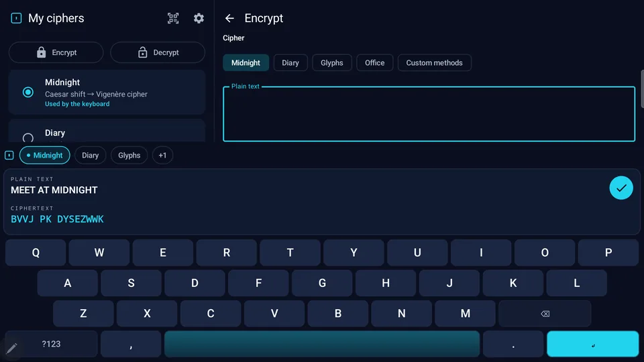The image size is (644, 362).
Task: Tap the enter key on the keyboard
Action: pyautogui.click(x=592, y=344)
